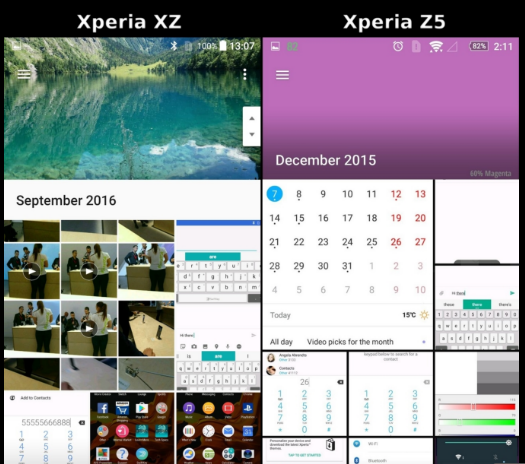Open the red Video app icon
This screenshot has width=525, height=464.
coord(228,408)
